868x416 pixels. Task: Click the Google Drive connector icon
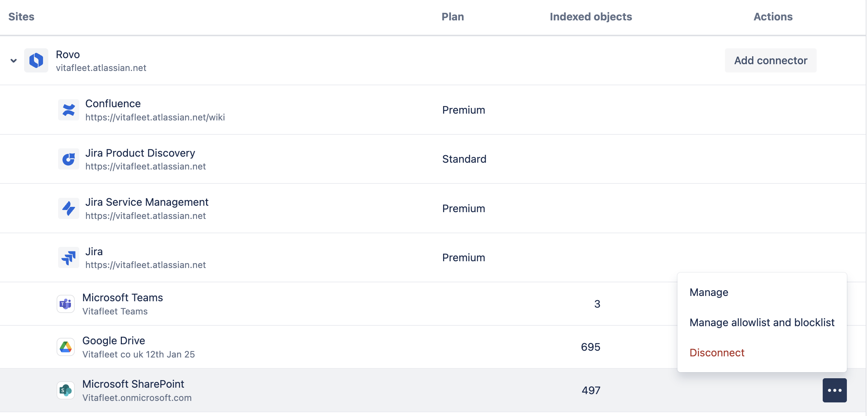(65, 347)
